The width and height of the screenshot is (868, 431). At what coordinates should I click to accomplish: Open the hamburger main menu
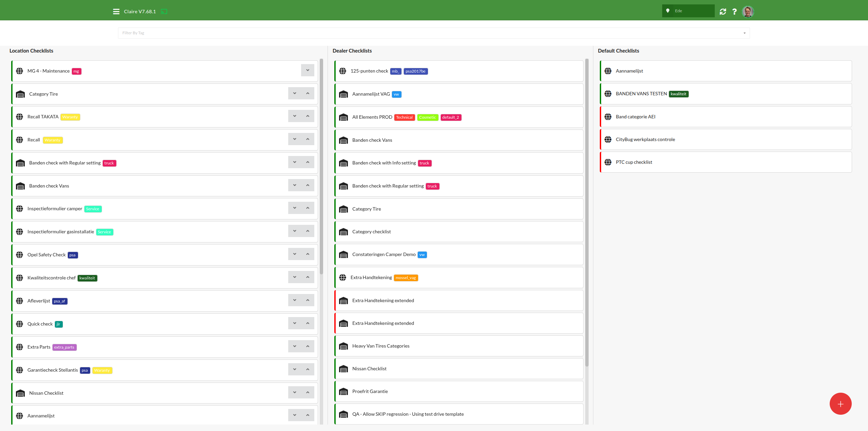coord(116,12)
